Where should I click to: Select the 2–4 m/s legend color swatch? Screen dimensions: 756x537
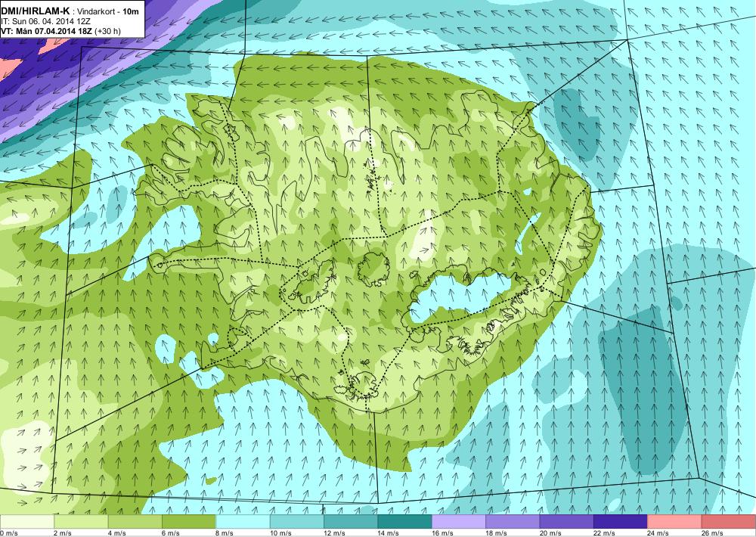tap(81, 522)
